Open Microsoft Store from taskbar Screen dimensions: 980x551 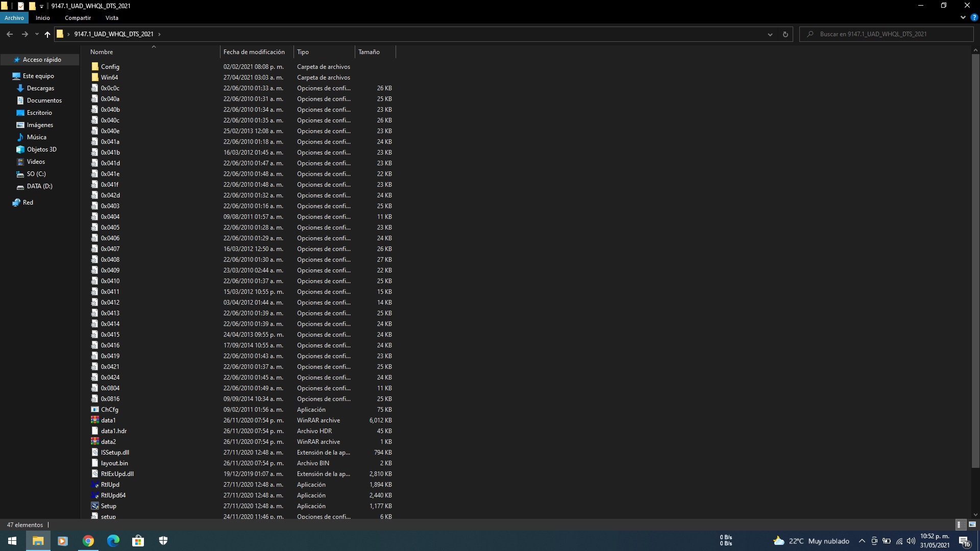point(138,541)
